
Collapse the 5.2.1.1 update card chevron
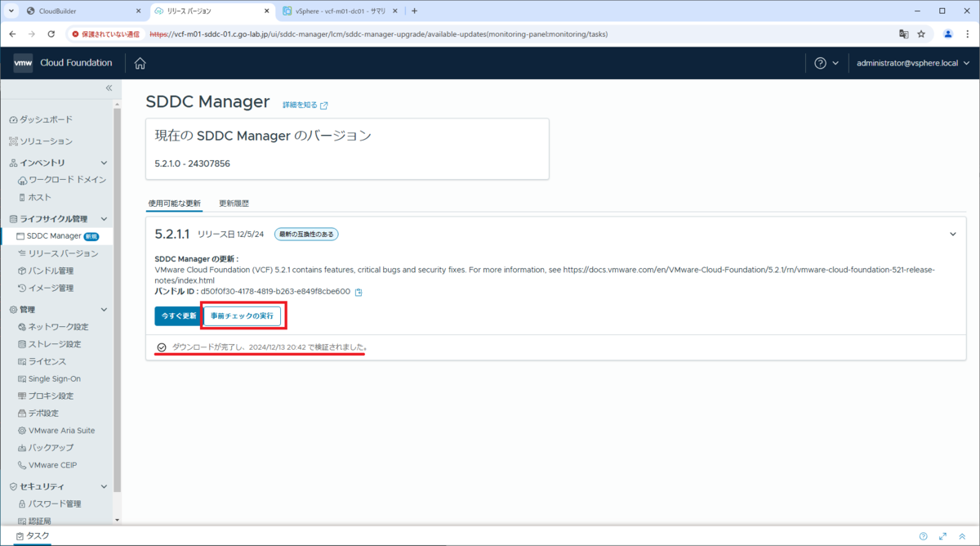952,234
